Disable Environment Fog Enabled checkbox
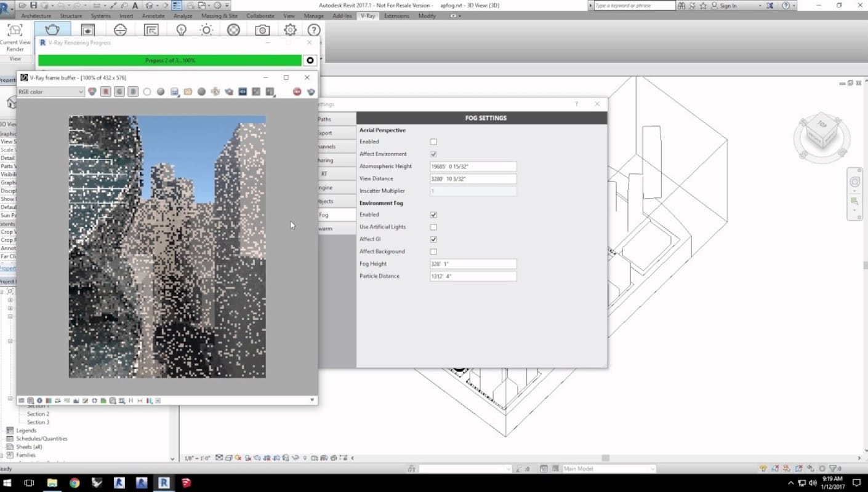The image size is (868, 492). (433, 215)
